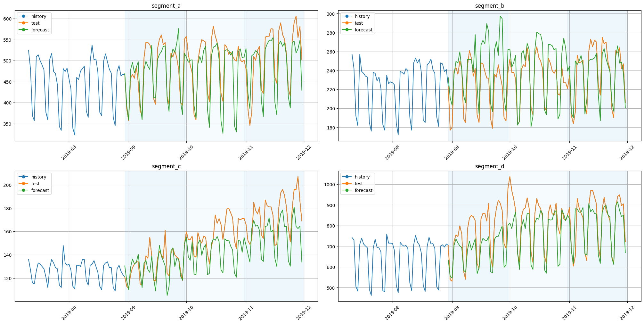
Task: Click the 2019-12 x-axis label in segment_a
Action: tap(304, 152)
